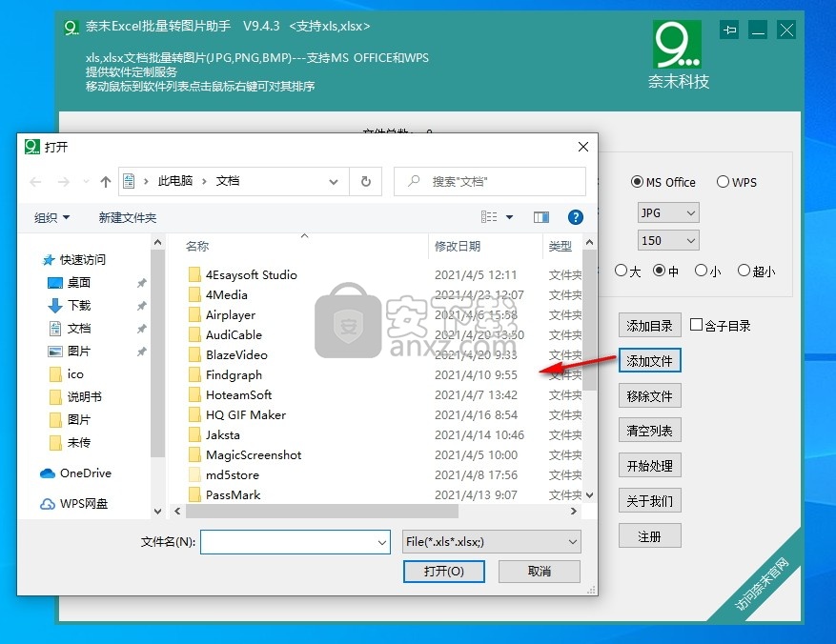Open 桌面 in quick access
This screenshot has height=644, width=836.
78,282
